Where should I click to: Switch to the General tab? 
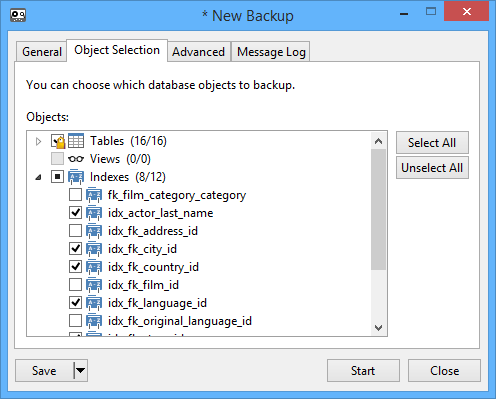(x=42, y=52)
